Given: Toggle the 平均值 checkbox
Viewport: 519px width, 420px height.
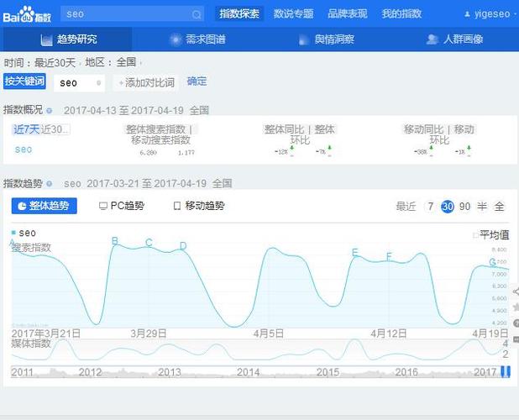Looking at the screenshot, I should point(475,235).
